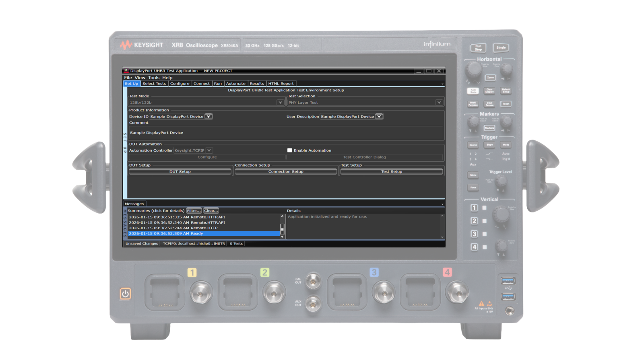Screen dimensions: 644x362
Task: Open the Tools menu
Action: click(x=153, y=77)
